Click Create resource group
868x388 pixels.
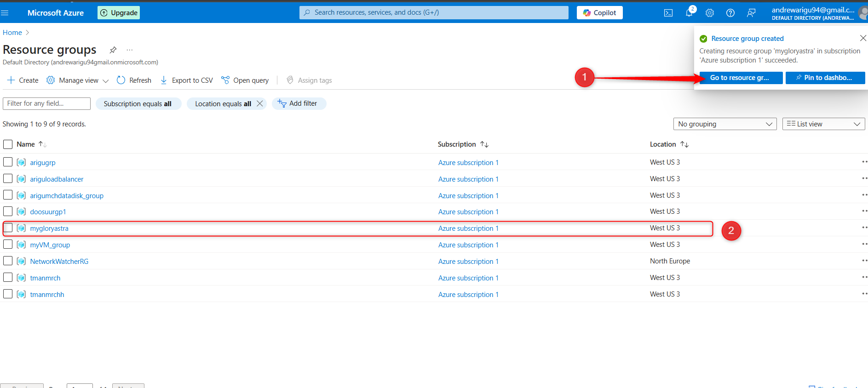(23, 80)
